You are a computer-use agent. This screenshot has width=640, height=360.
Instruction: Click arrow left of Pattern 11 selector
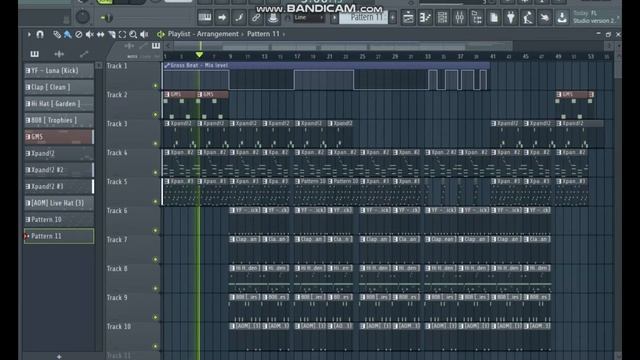tap(334, 18)
